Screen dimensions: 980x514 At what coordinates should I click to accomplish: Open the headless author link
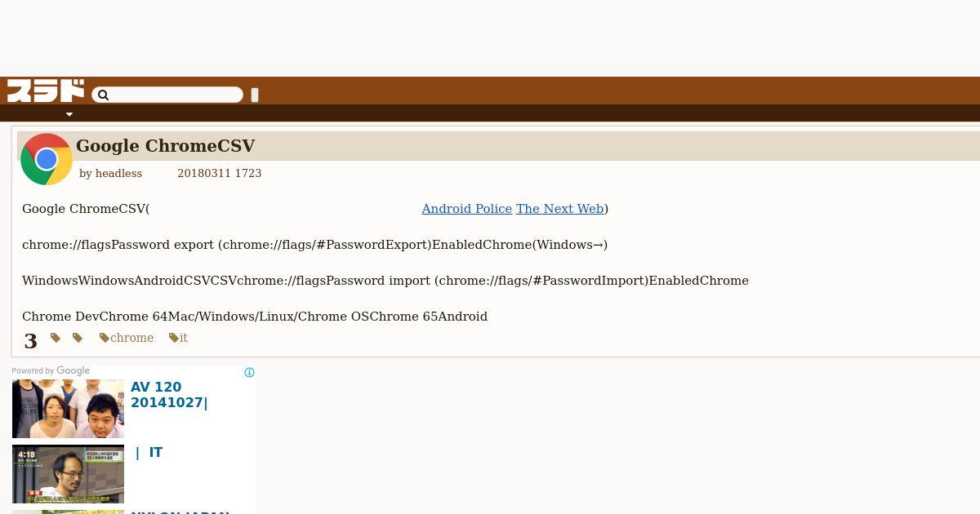(118, 174)
